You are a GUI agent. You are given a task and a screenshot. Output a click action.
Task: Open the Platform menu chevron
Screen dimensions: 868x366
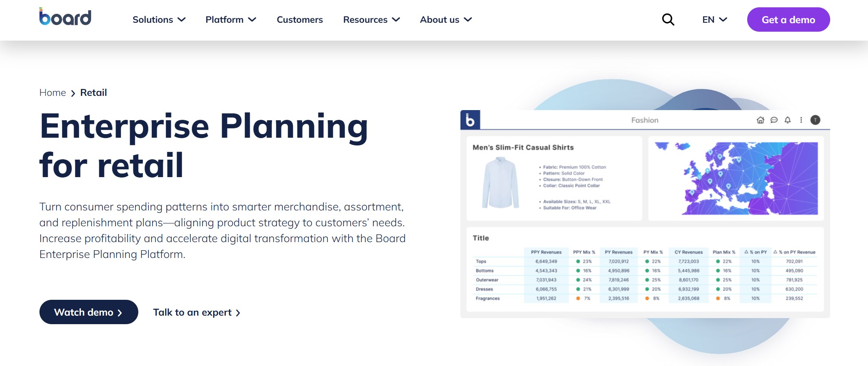[x=252, y=19]
